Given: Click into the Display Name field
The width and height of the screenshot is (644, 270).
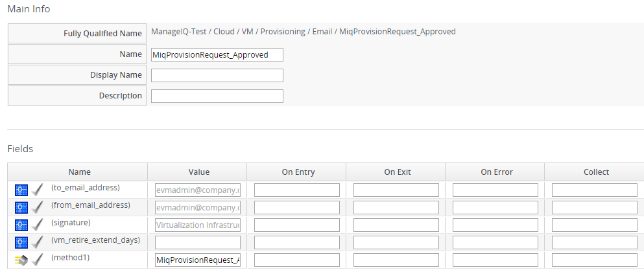Looking at the screenshot, I should tap(217, 75).
